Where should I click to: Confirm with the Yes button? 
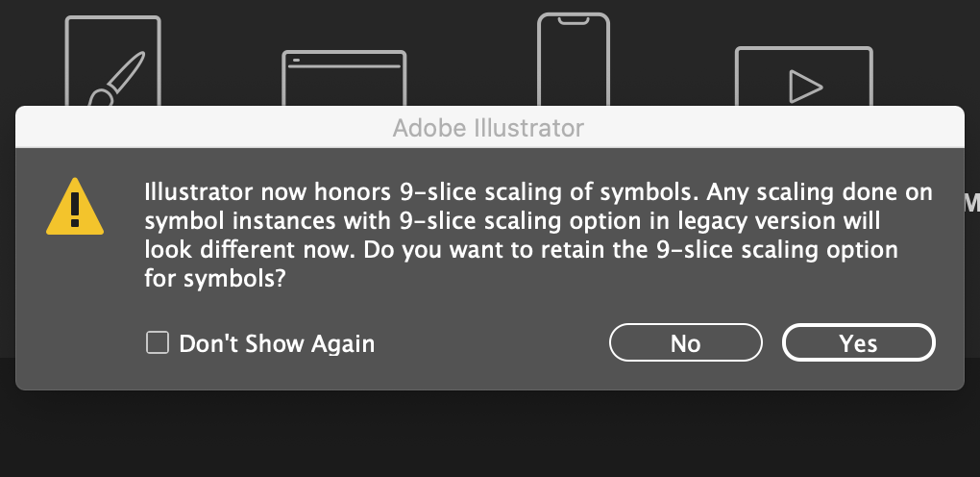point(858,342)
